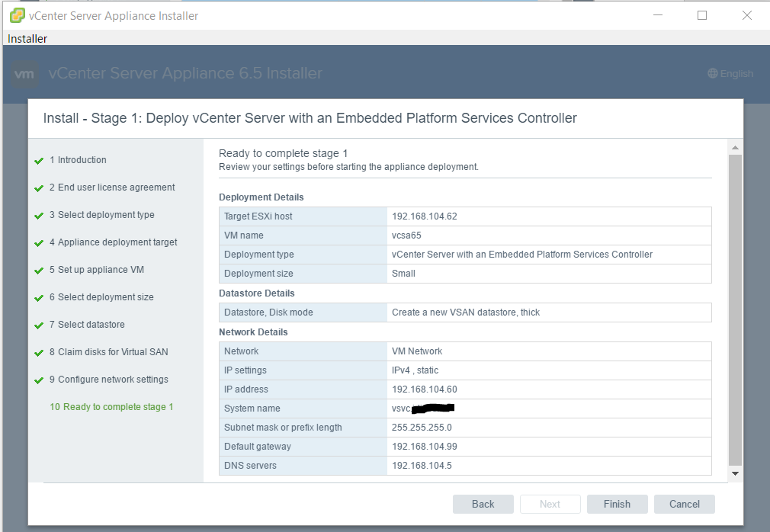
Task: Go to step 7 Select datastore
Action: pyautogui.click(x=87, y=325)
